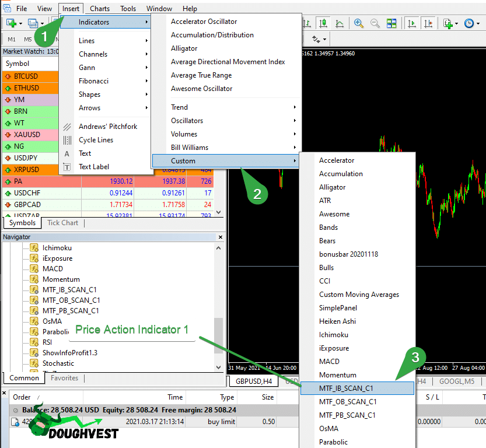Tile the chart windows
Viewport: 486px width, 448px height.
coord(393,24)
